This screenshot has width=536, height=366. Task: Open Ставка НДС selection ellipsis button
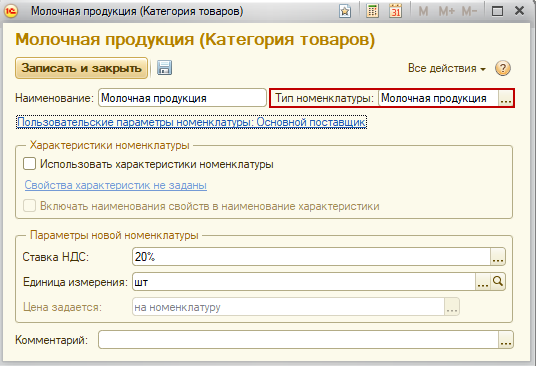pos(498,257)
